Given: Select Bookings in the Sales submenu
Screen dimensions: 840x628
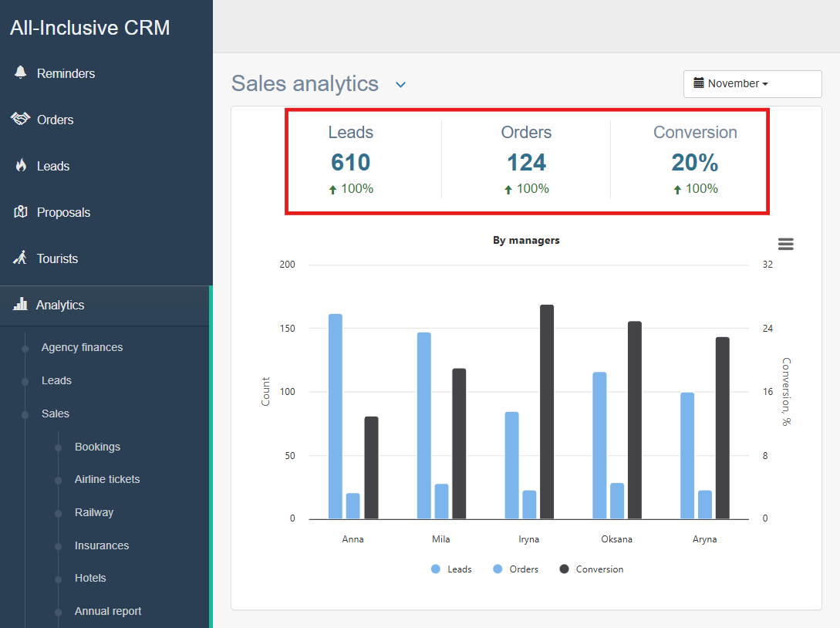Looking at the screenshot, I should tap(97, 447).
